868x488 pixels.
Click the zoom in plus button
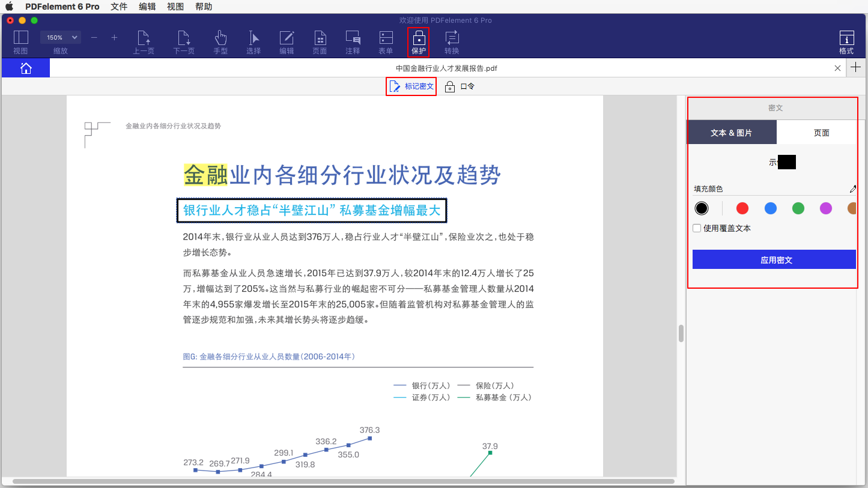click(114, 38)
